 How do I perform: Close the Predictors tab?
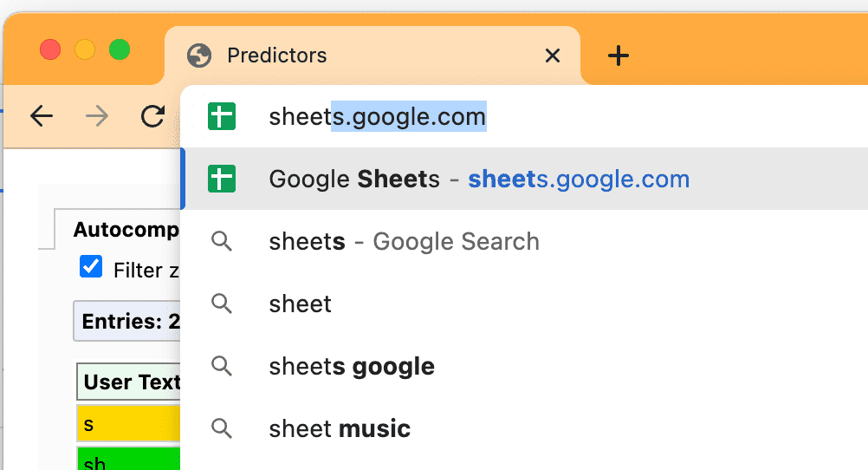coord(552,56)
